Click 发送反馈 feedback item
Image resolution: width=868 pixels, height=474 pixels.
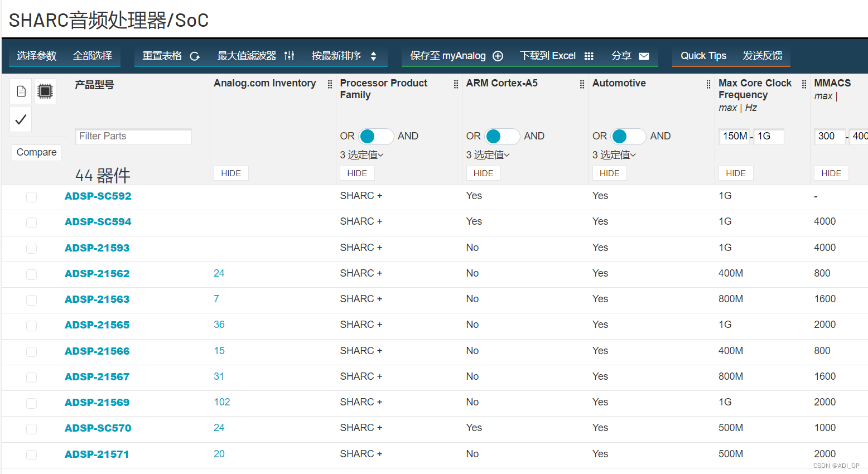click(x=763, y=56)
